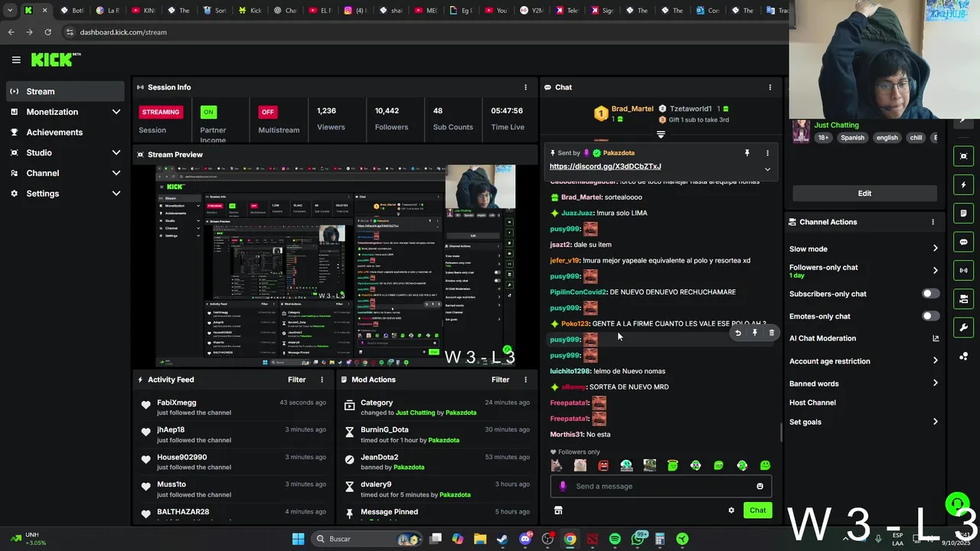Select Stream in the sidebar
Image resolution: width=980 pixels, height=551 pixels.
65,91
